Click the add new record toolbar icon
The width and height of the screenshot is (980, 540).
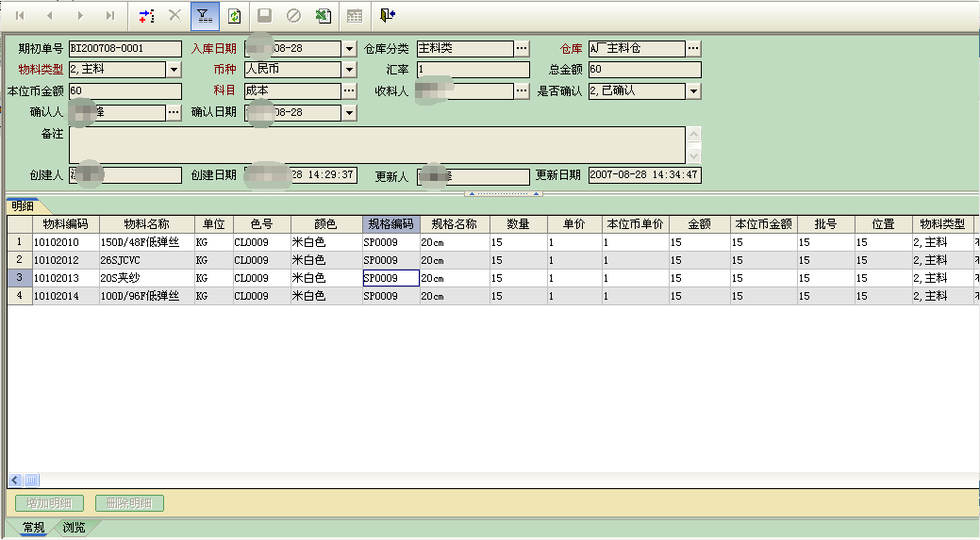click(145, 15)
